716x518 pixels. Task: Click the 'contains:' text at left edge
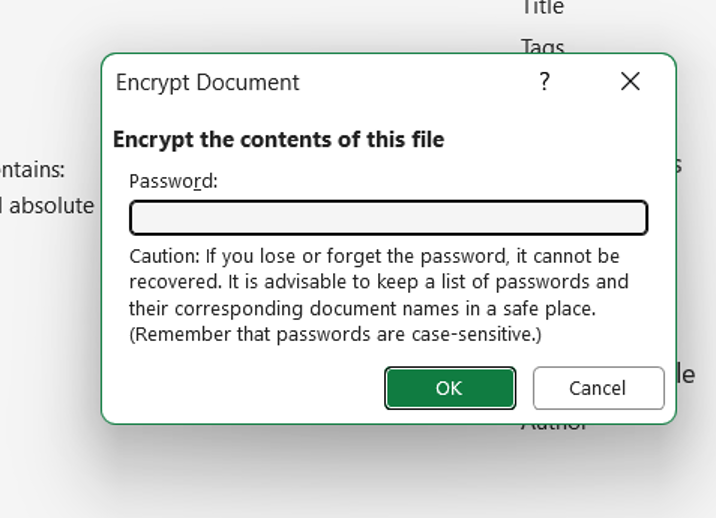pyautogui.click(x=32, y=169)
